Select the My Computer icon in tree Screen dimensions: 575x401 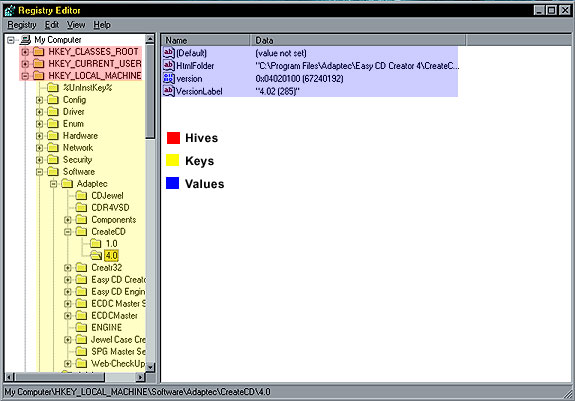click(25, 40)
